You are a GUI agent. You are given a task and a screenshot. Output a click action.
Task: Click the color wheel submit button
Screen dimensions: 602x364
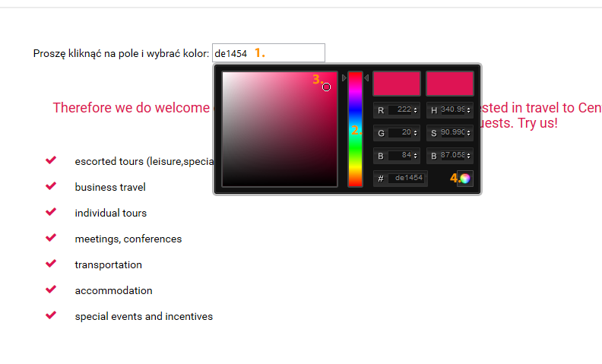[x=465, y=179]
